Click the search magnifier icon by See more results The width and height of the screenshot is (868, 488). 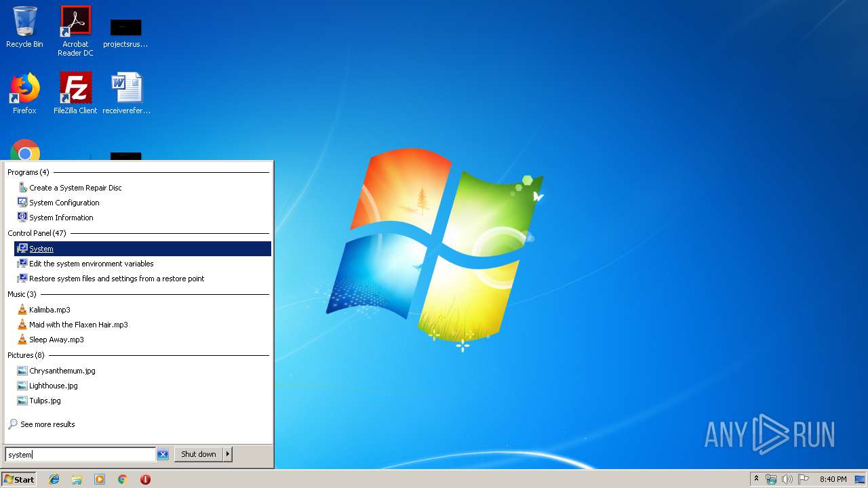[x=13, y=424]
